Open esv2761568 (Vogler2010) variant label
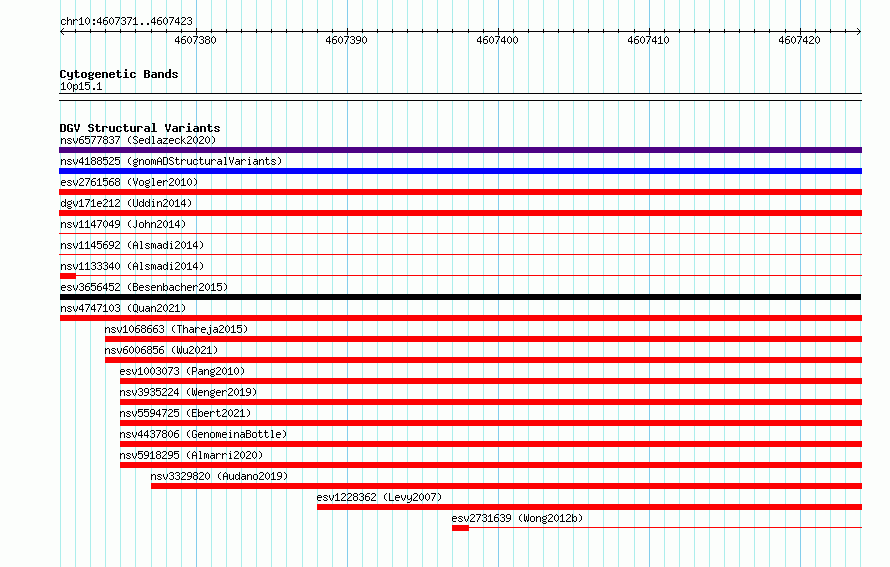890x567 pixels. click(x=129, y=182)
